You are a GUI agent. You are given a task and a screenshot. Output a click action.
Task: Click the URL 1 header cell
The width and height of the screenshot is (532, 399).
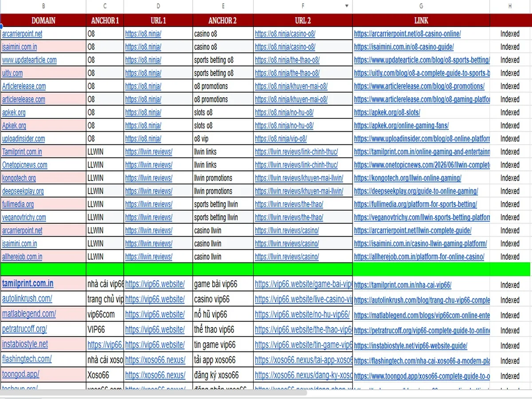158,20
